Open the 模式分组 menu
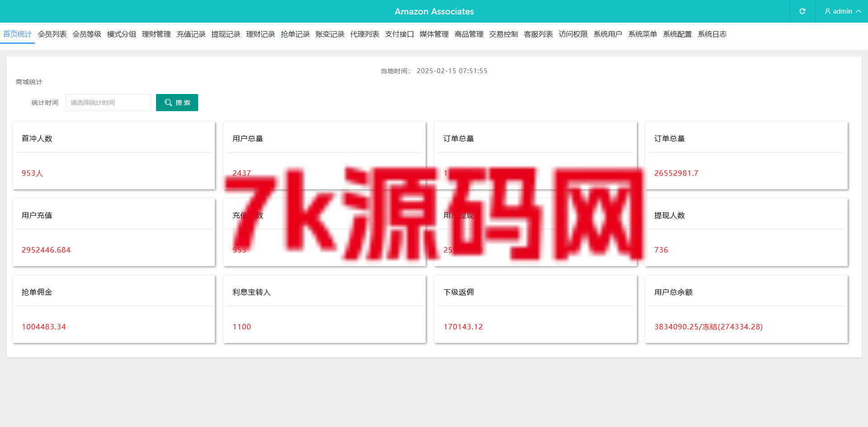Screen dimensions: 868x427 point(122,34)
